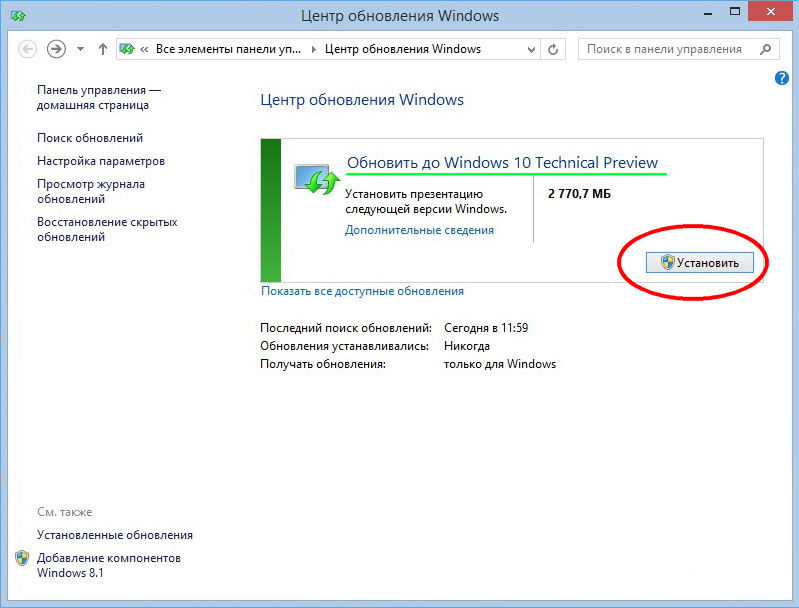Expand the breadcrumb arrow after Все элементы

point(313,49)
